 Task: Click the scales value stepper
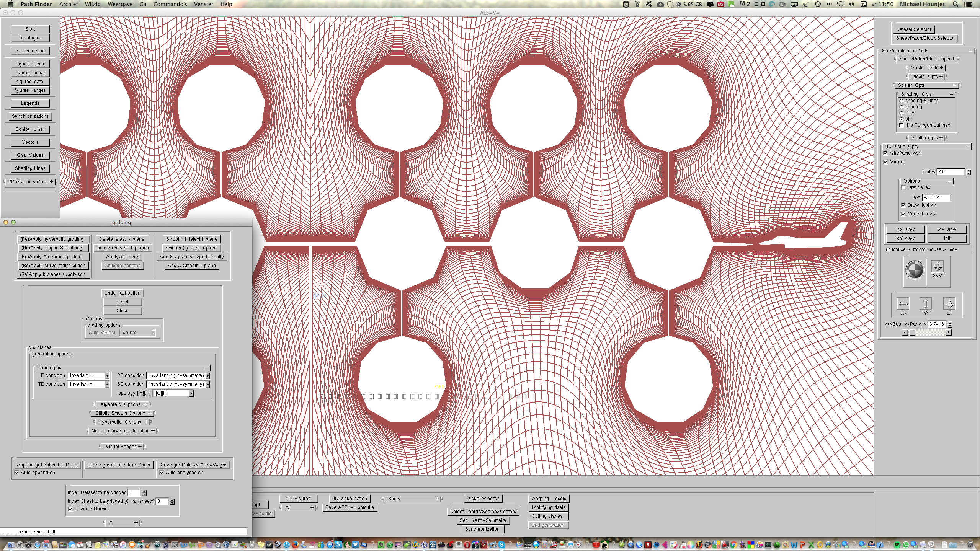(x=969, y=172)
